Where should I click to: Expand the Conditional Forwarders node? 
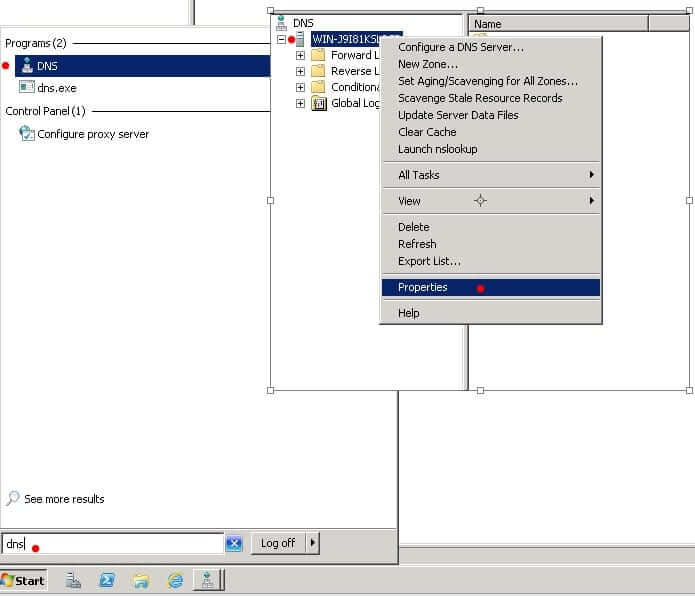[300, 87]
